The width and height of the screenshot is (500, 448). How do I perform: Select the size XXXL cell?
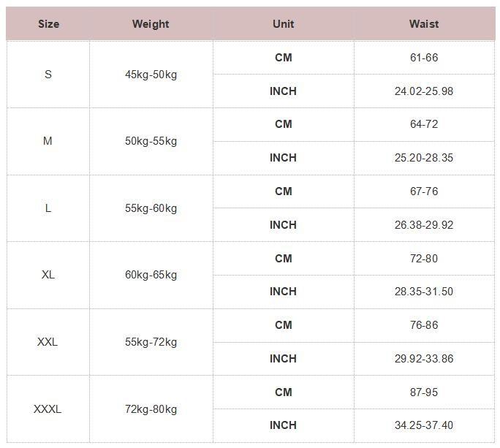click(48, 409)
